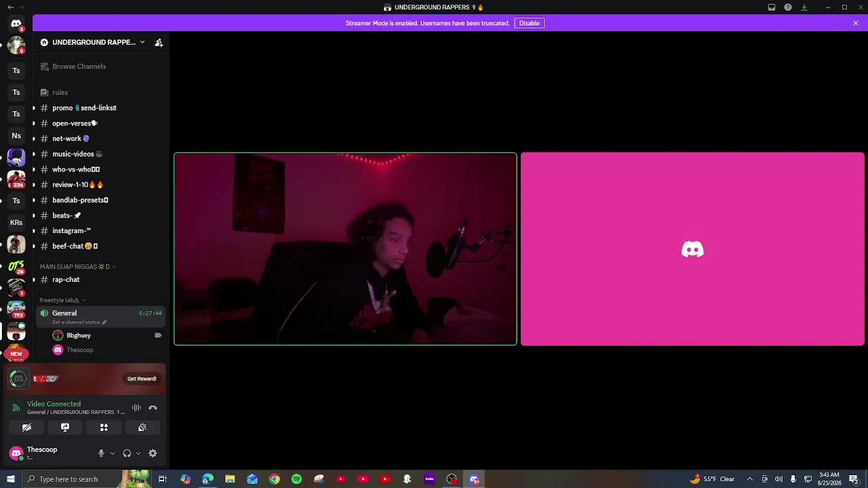Viewport: 868px width, 488px height.
Task: Open connection signal strength icon
Action: (x=16, y=408)
